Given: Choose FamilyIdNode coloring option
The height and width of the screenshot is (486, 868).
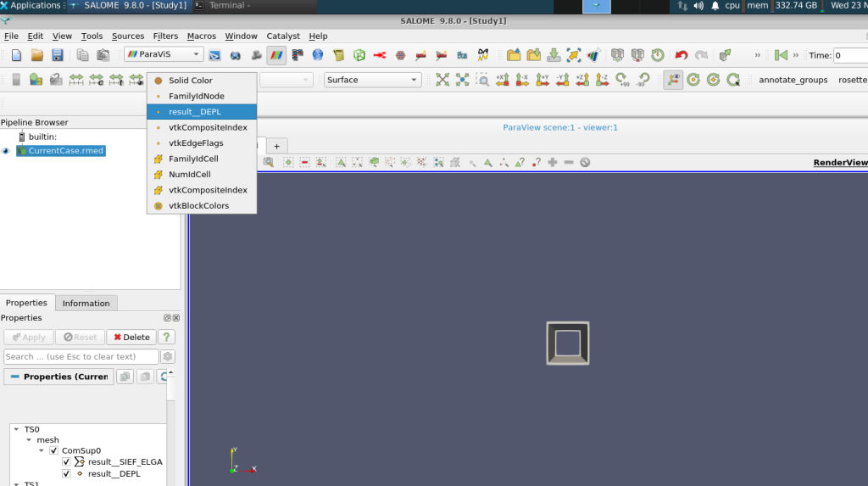Looking at the screenshot, I should click(202, 96).
